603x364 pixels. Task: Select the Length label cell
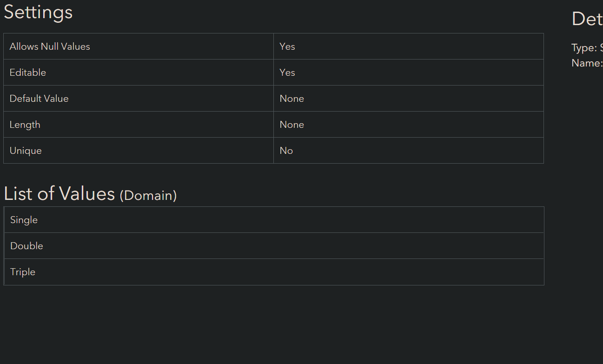click(25, 125)
